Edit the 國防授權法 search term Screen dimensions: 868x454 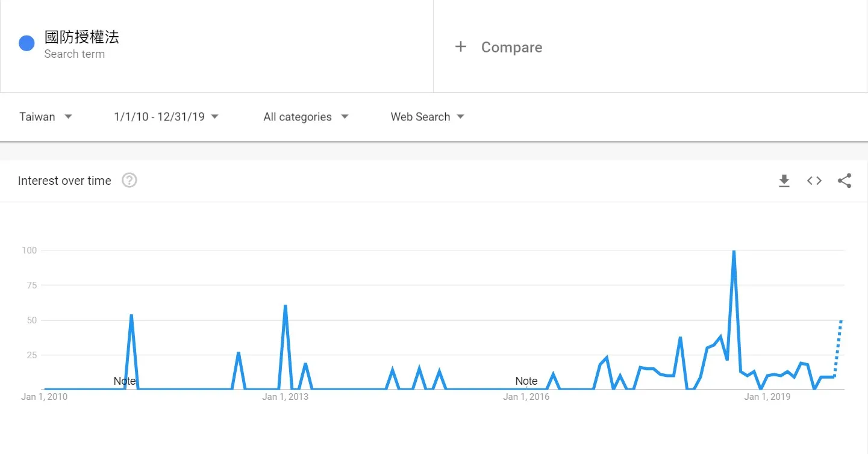click(x=82, y=37)
